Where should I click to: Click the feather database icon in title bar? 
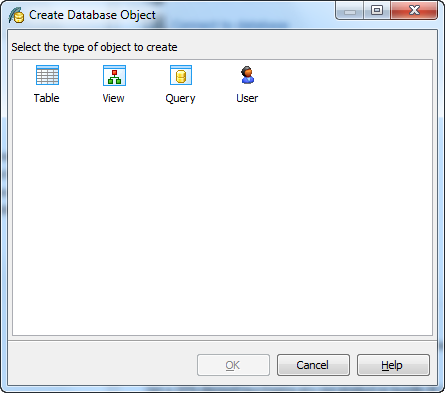(16, 15)
